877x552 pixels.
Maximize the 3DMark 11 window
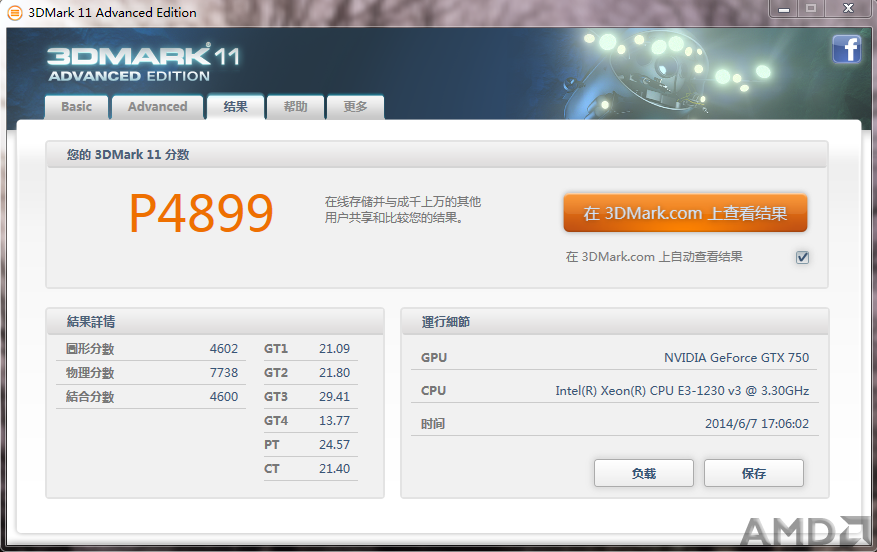pos(810,9)
